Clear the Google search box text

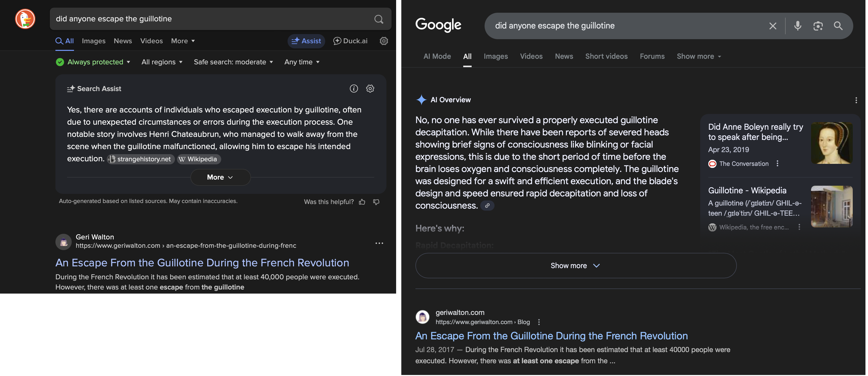pos(773,26)
